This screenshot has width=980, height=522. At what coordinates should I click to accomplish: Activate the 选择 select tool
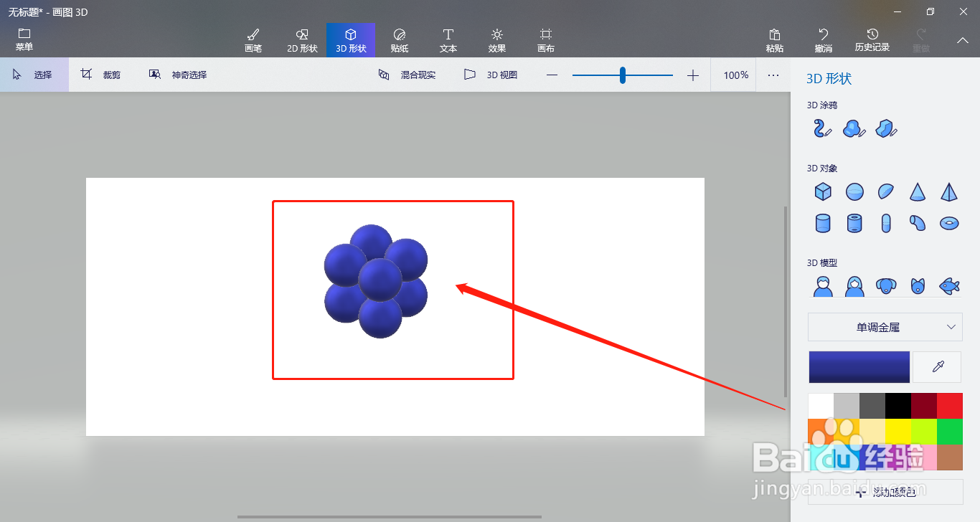tap(34, 75)
